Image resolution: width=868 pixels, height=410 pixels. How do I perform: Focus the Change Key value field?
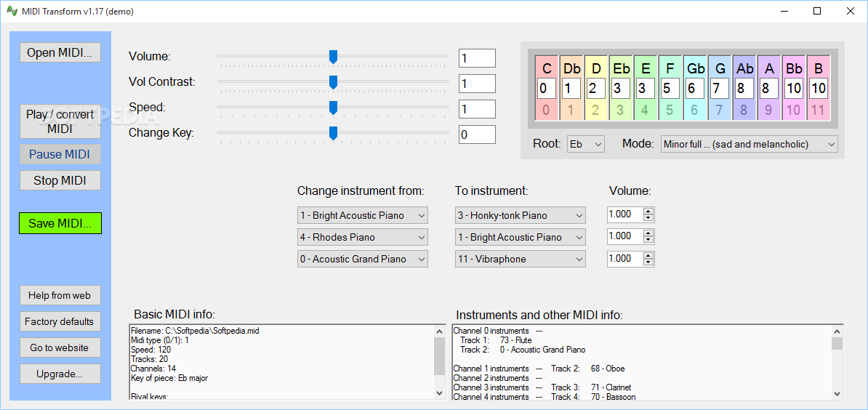tap(477, 134)
